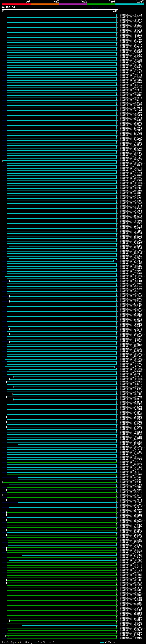Image resolution: width=146 pixels, height=644 pixels.
Task: Select hit label UniRef100_C6TMM8
Action: (x=131, y=42)
